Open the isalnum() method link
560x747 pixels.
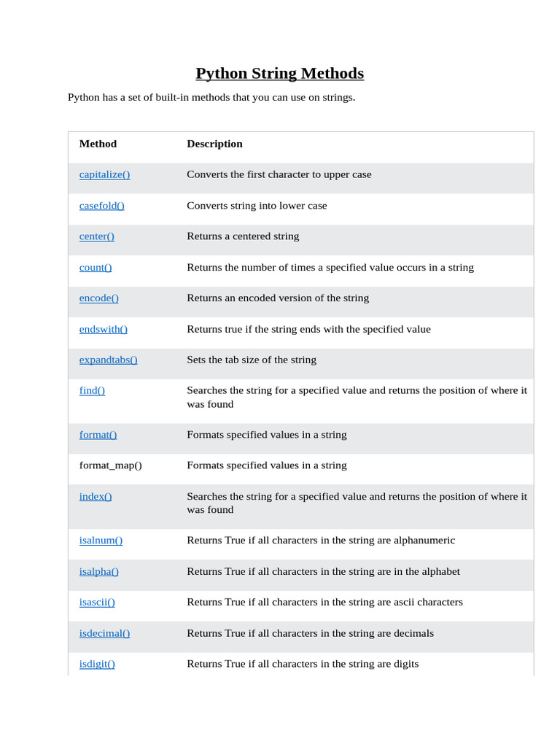[101, 541]
